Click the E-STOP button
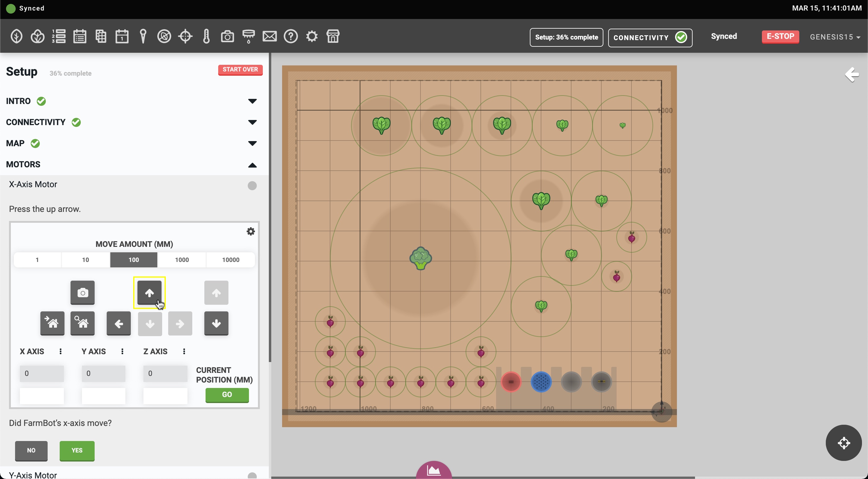 [x=780, y=36]
